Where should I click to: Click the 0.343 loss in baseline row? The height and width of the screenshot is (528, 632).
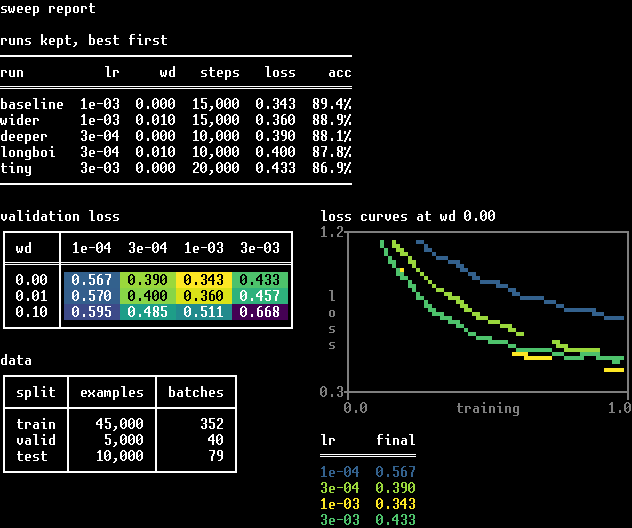tap(276, 104)
